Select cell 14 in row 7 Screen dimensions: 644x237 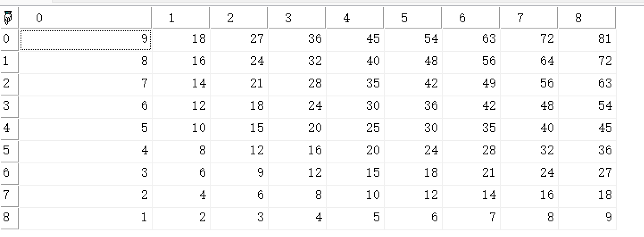(x=471, y=195)
